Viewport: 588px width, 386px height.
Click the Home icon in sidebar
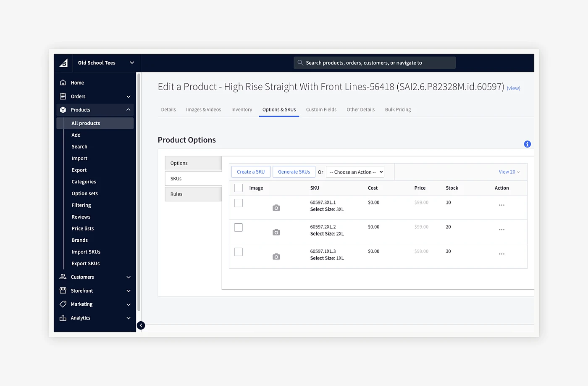[63, 82]
